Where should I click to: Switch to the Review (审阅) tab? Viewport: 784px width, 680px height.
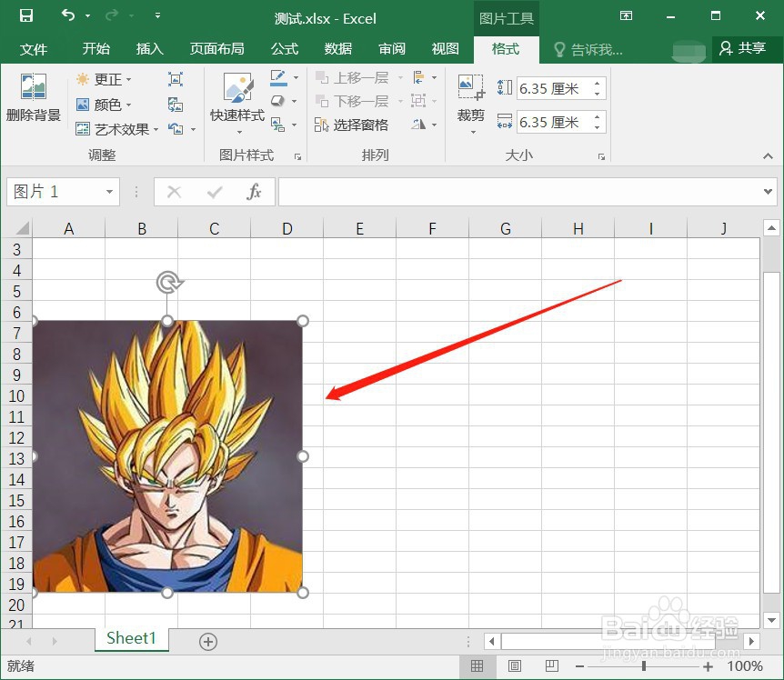(392, 49)
